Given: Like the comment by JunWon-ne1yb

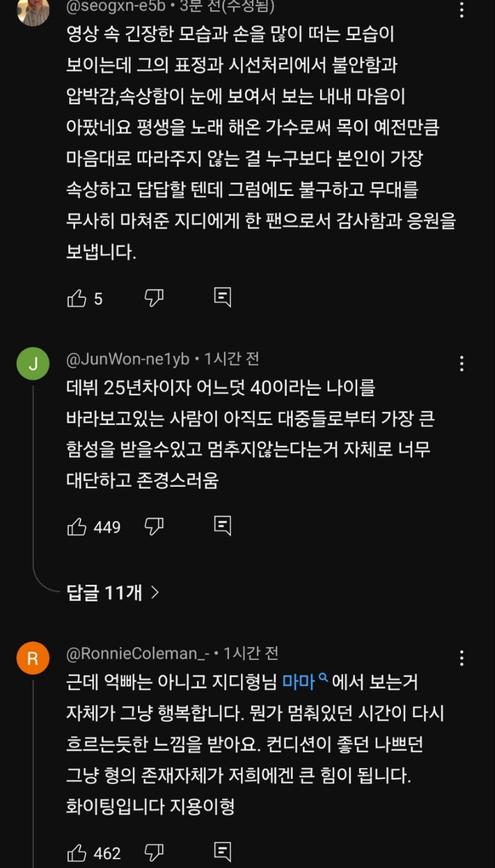Looking at the screenshot, I should [x=76, y=526].
